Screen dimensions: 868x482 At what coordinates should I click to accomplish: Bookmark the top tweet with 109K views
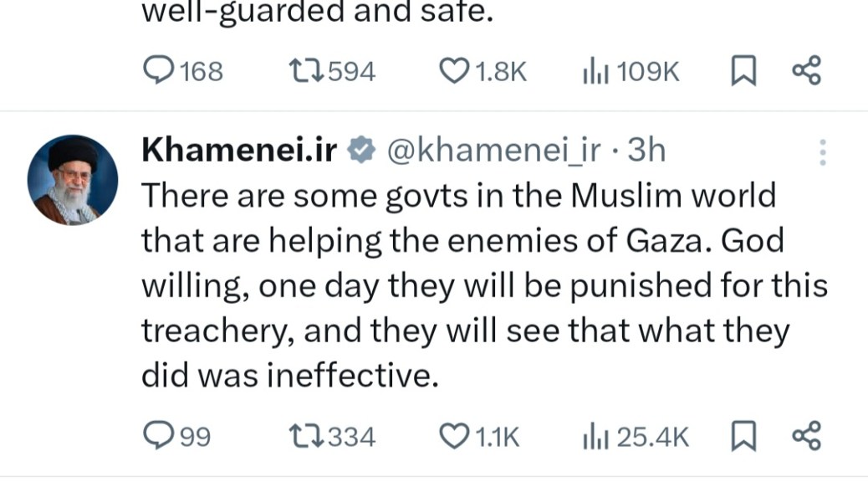tap(742, 72)
